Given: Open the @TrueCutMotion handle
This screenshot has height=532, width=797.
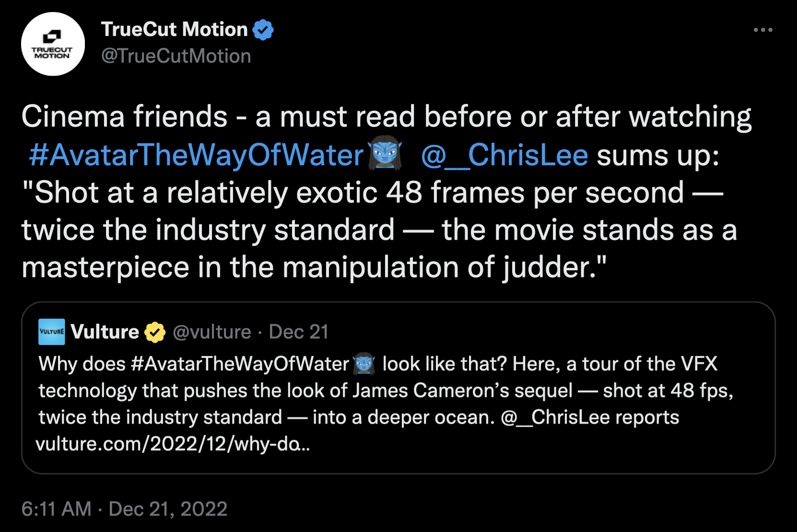Looking at the screenshot, I should (x=176, y=56).
